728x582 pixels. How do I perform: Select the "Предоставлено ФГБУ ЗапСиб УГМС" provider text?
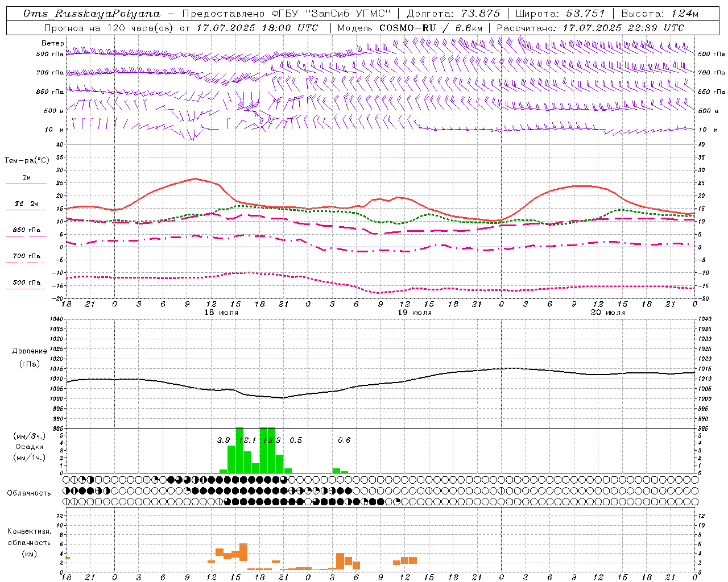tap(287, 14)
